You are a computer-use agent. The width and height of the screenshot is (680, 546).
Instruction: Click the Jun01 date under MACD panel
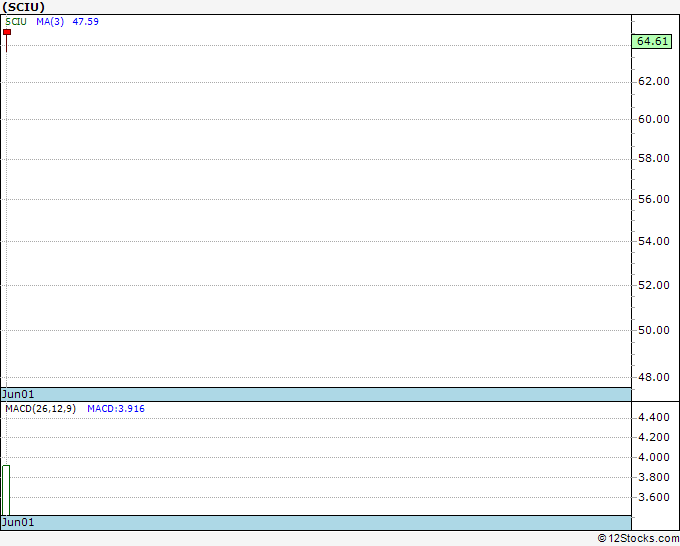pyautogui.click(x=18, y=522)
